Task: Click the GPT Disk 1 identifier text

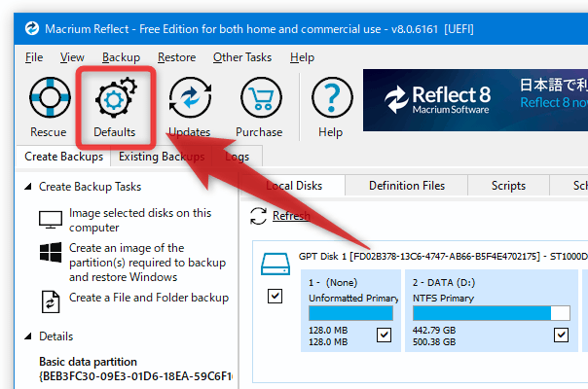Action: (x=443, y=257)
